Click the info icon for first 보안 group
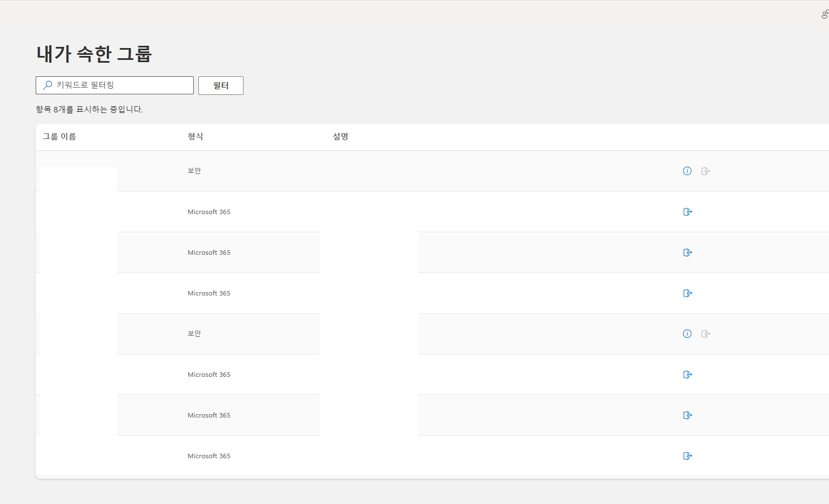The image size is (829, 504). point(687,171)
